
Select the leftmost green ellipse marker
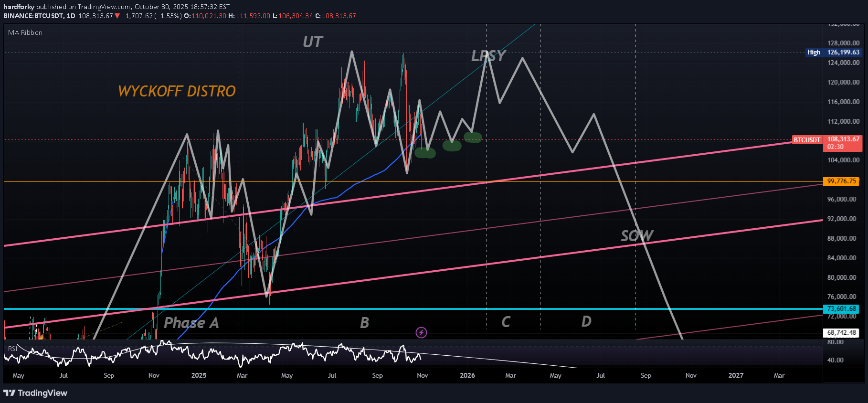click(x=425, y=153)
